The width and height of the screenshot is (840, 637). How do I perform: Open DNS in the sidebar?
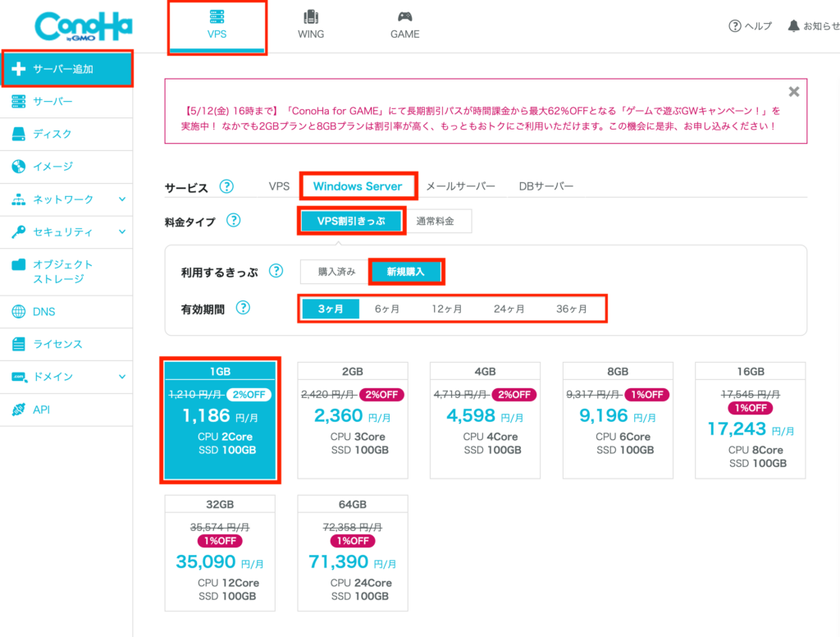click(66, 312)
